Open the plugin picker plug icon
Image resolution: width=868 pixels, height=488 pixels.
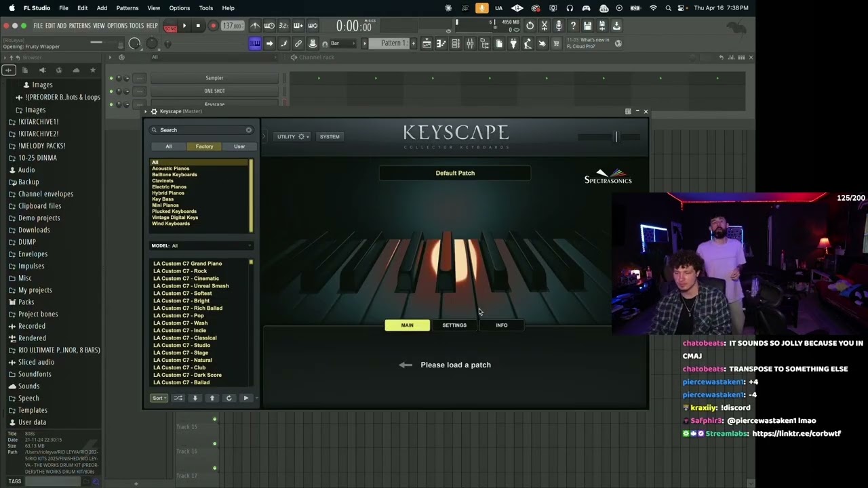coord(513,43)
